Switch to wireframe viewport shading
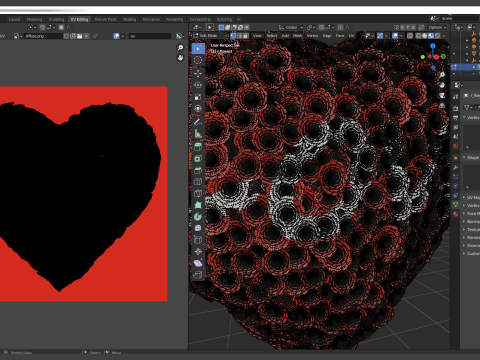The height and width of the screenshot is (360, 480). (419, 36)
